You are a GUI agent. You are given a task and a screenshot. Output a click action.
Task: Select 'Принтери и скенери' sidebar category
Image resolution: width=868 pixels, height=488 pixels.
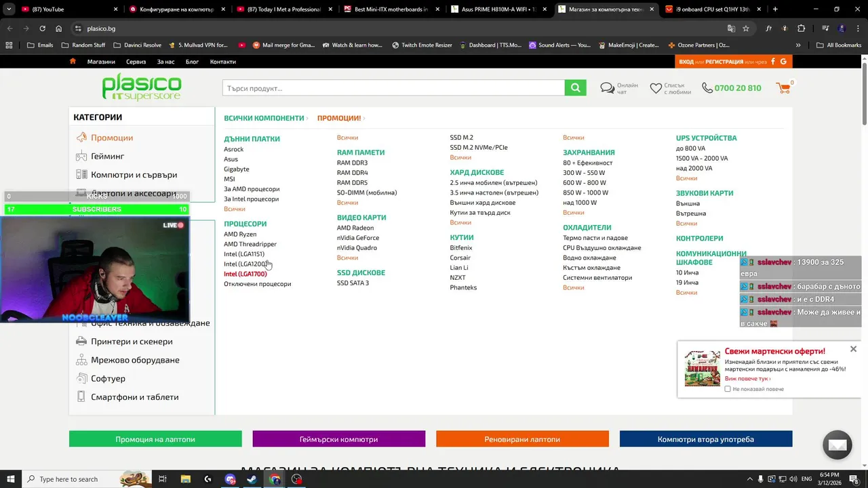132,341
